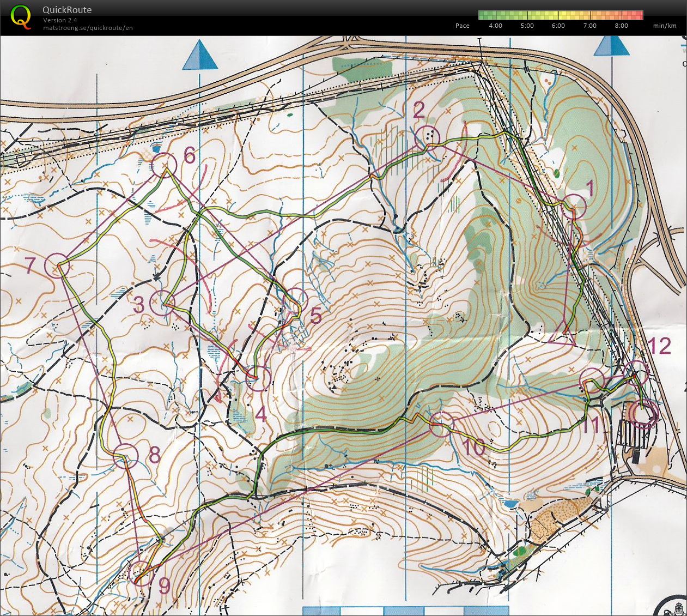Click the pace color gradient scale
The height and width of the screenshot is (616, 687).
[x=560, y=15]
